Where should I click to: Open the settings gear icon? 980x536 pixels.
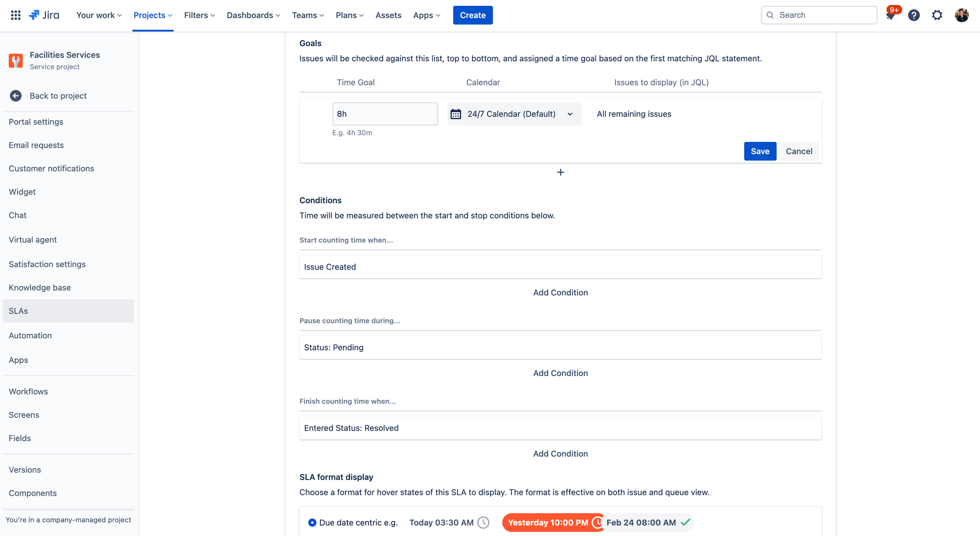pyautogui.click(x=938, y=15)
